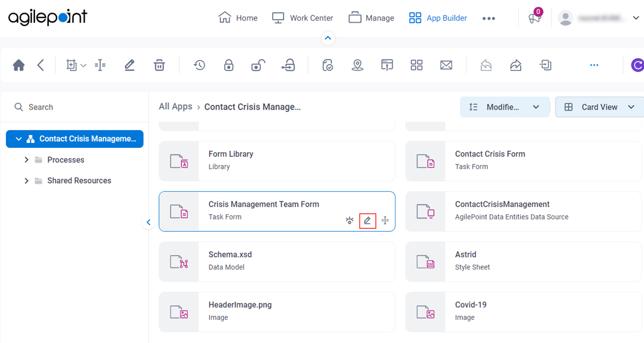Click the All Apps breadcrumb link

click(x=176, y=107)
